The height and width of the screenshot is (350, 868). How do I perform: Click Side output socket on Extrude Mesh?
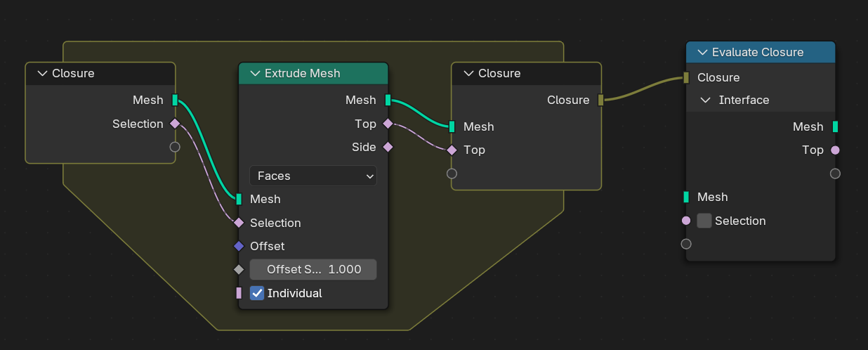[x=388, y=147]
